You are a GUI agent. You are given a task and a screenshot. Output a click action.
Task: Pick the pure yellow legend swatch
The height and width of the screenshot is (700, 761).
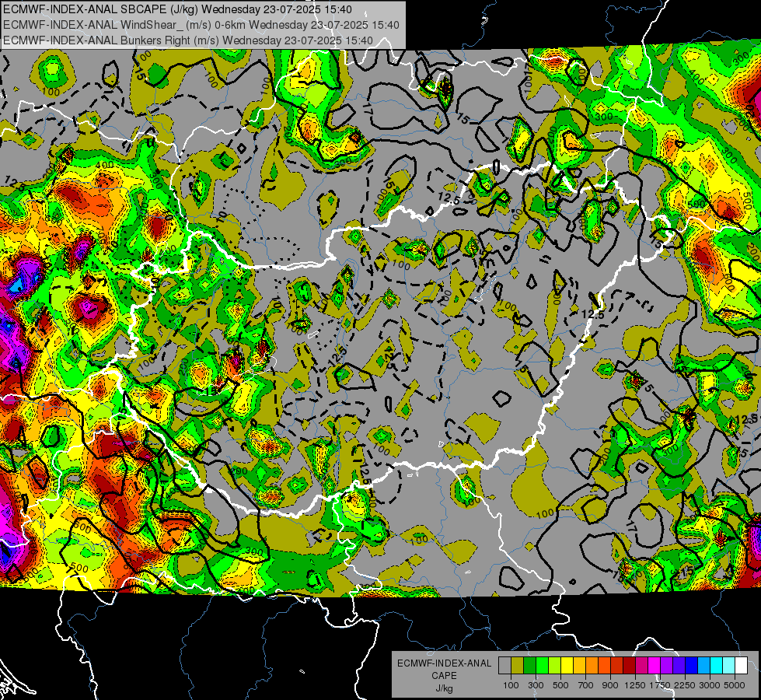[567, 666]
